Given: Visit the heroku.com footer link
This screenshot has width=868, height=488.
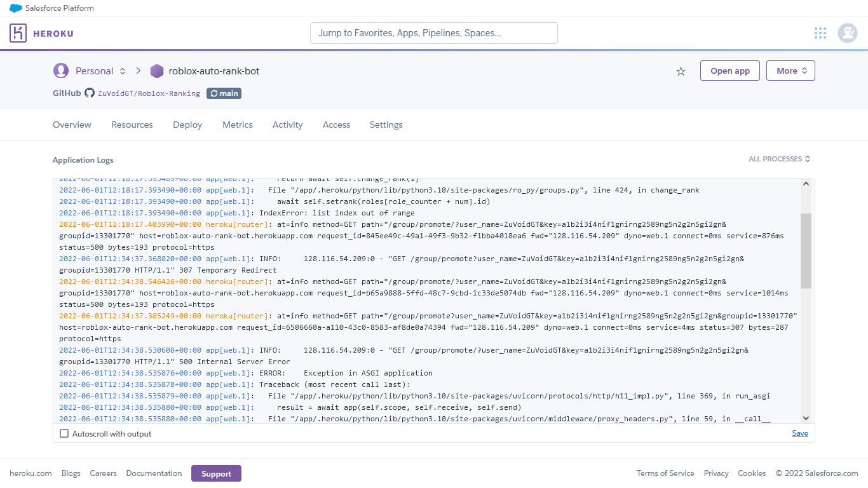Looking at the screenshot, I should coord(31,473).
